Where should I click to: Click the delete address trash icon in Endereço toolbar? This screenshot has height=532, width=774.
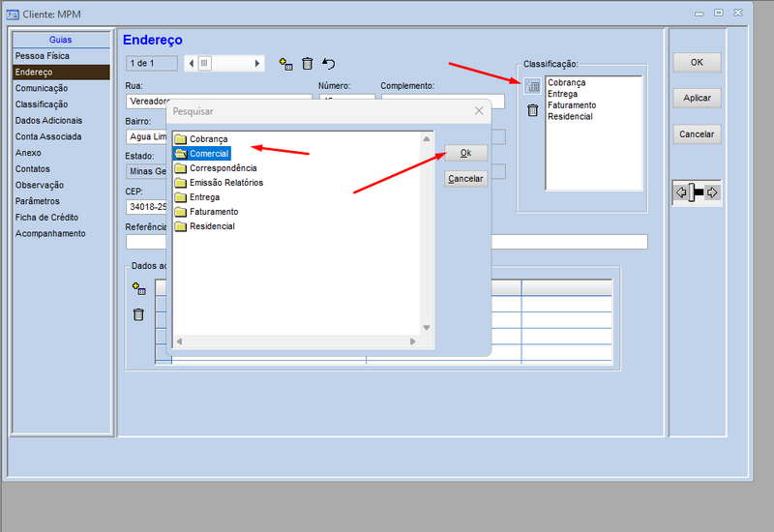tap(307, 64)
